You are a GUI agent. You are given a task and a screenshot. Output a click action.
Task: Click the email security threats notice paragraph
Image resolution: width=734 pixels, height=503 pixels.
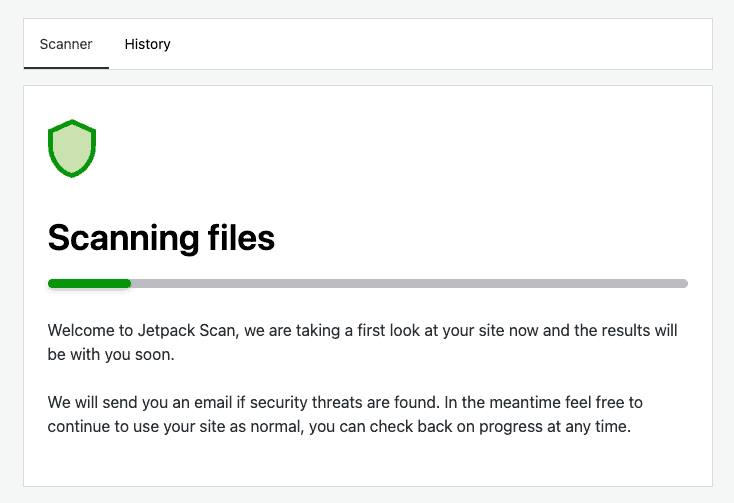click(345, 415)
